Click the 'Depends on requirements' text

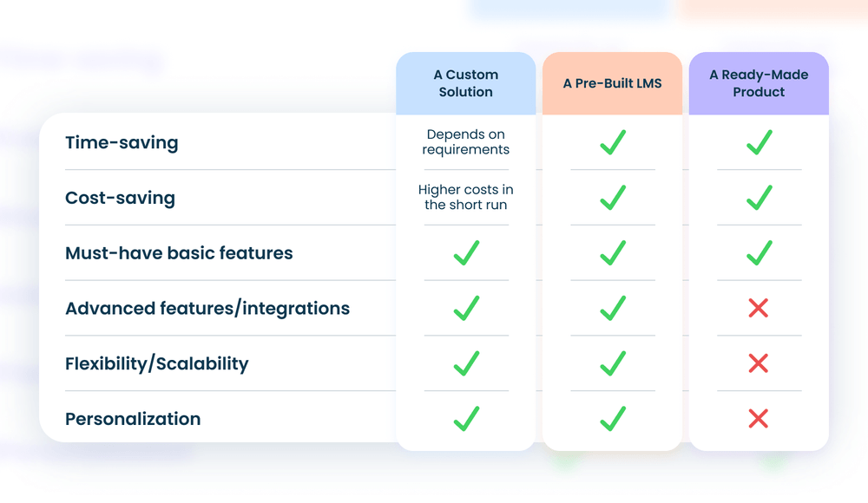(466, 142)
